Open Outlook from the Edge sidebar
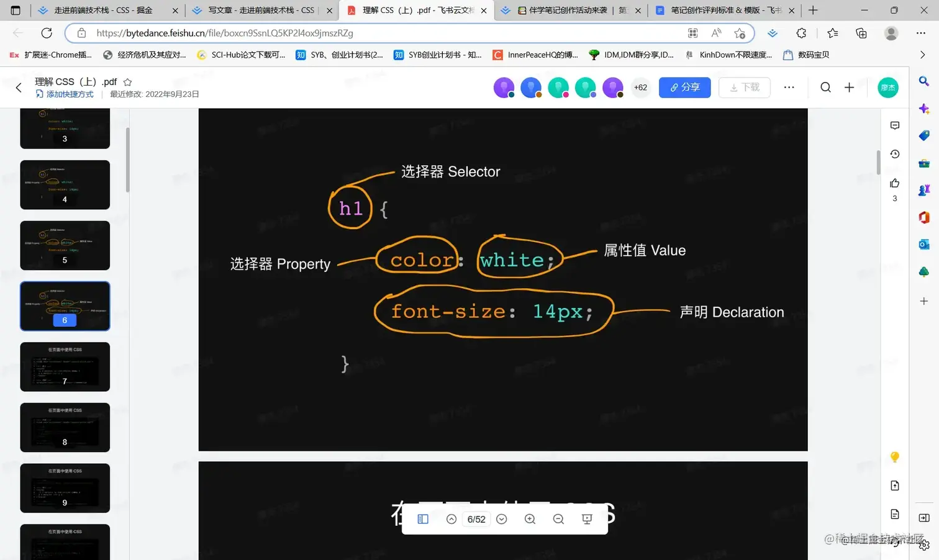This screenshot has height=560, width=939. (923, 245)
